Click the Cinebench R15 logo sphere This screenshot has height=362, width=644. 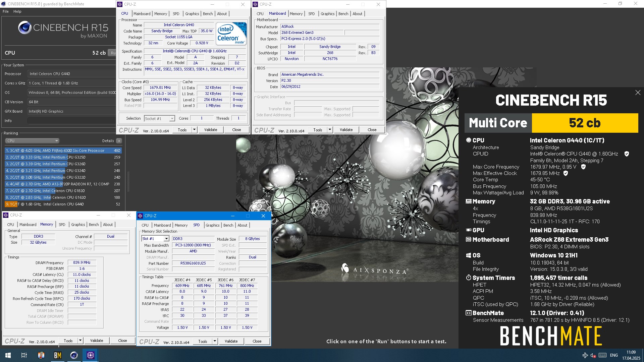[x=25, y=28]
